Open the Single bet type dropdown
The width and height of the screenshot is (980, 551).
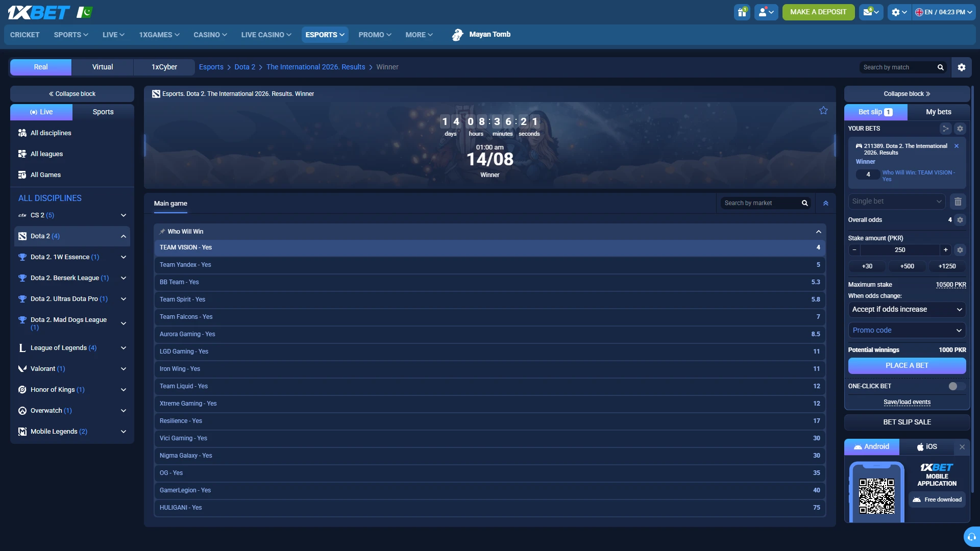coord(897,202)
